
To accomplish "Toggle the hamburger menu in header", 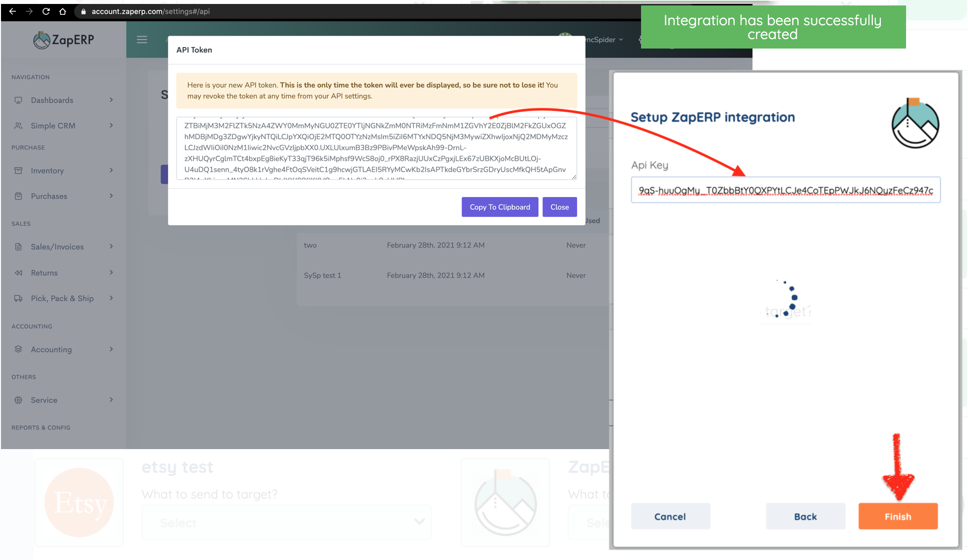I will (142, 40).
